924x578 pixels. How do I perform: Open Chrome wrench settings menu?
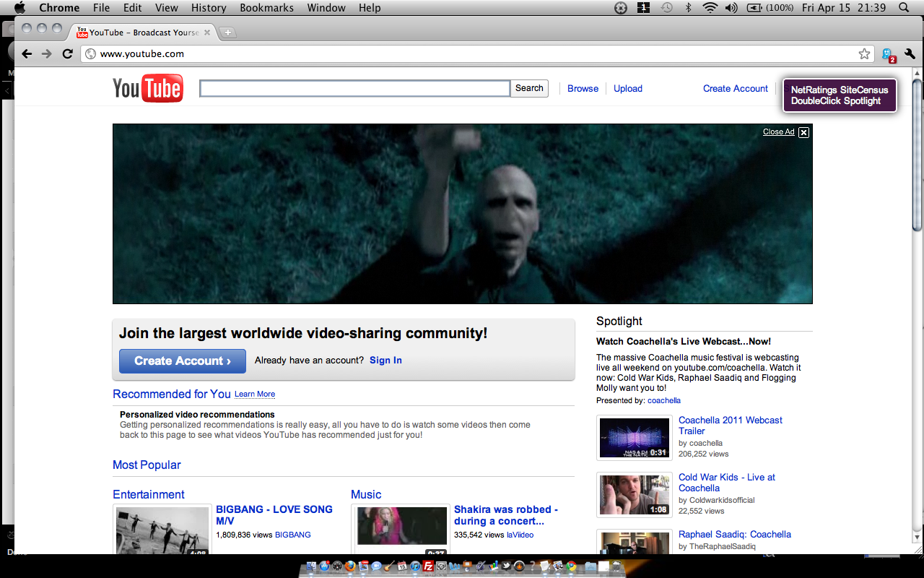click(910, 53)
